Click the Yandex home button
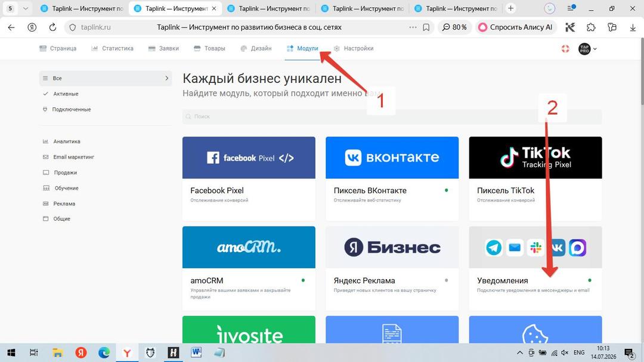Screen dimensions: 644x362 [32, 27]
